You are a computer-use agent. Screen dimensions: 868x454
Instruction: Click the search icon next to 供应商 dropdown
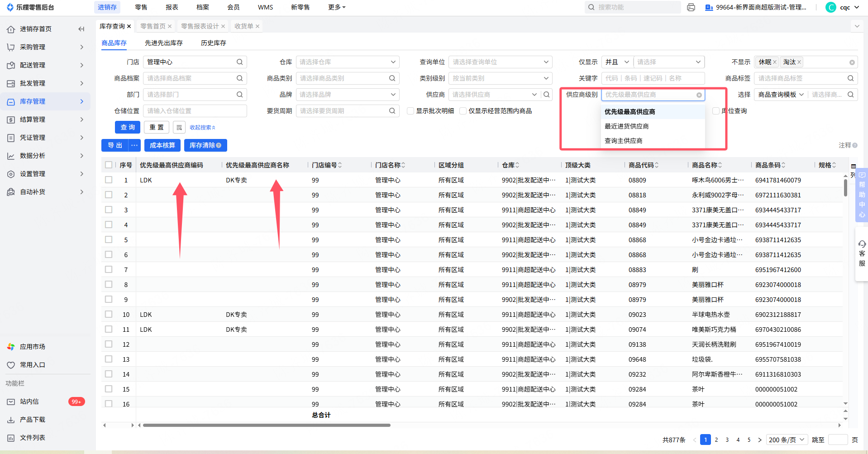547,95
